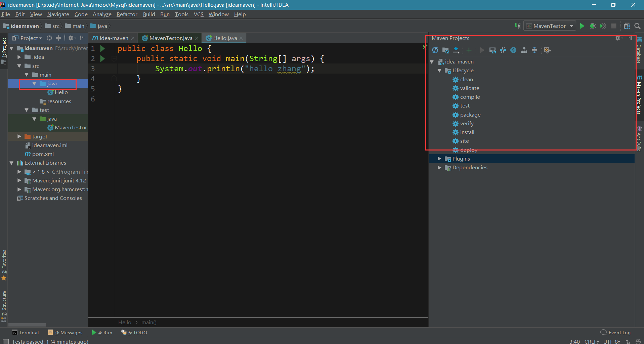The width and height of the screenshot is (644, 344).
Task: Click project panel horizontal scrollbar
Action: click(x=28, y=325)
